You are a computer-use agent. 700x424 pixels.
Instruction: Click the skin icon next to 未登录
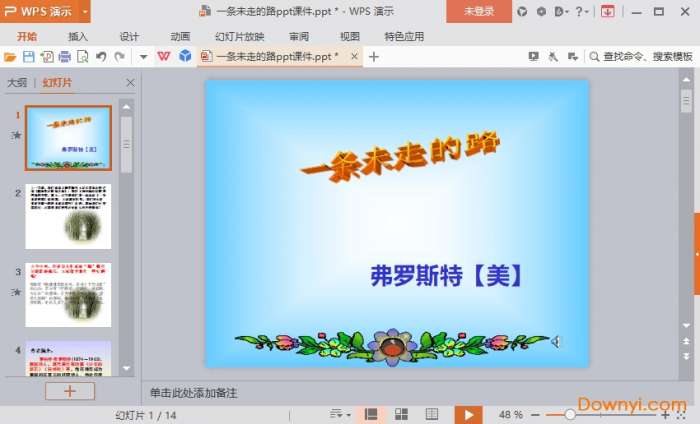(522, 12)
